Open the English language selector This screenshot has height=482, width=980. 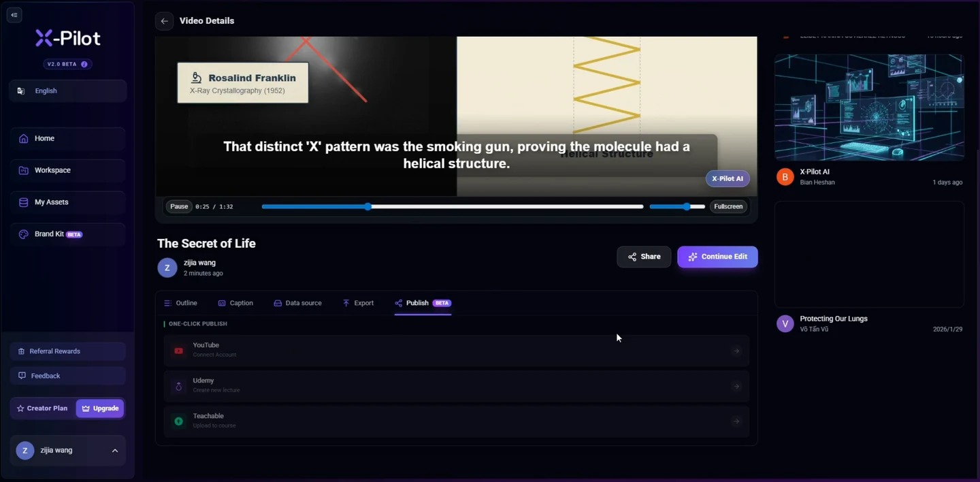pos(68,91)
